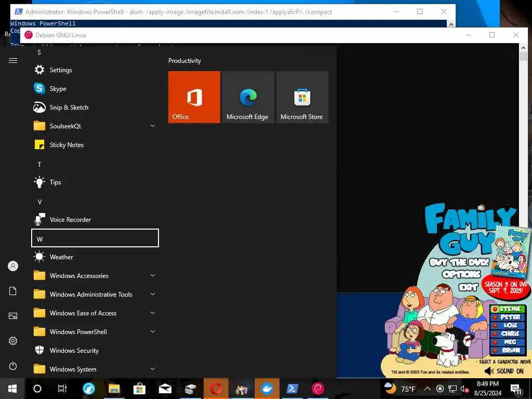Open Pictures from Start sidebar

(13, 316)
